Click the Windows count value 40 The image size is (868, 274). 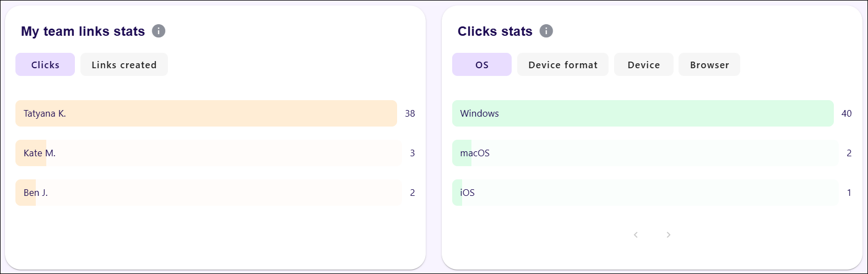[x=847, y=113]
